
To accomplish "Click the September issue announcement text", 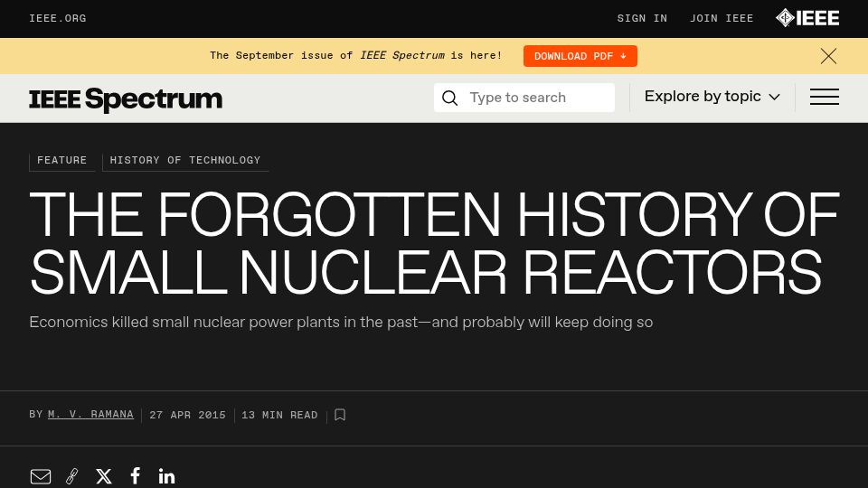I will (x=356, y=55).
